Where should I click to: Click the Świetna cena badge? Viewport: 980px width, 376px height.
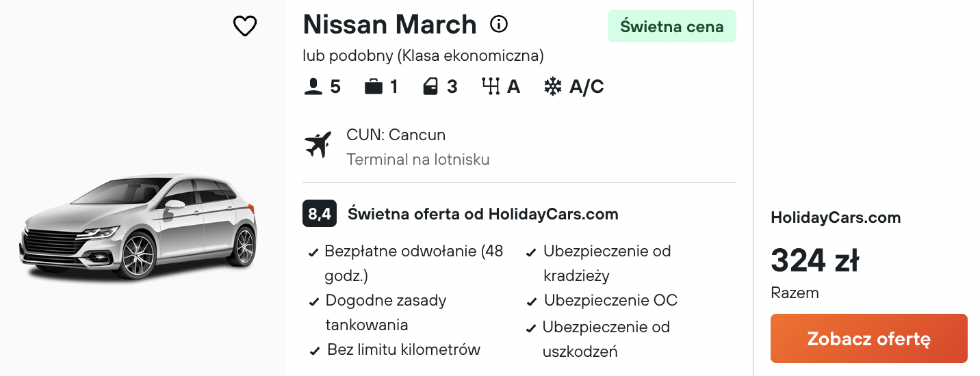pos(671,27)
